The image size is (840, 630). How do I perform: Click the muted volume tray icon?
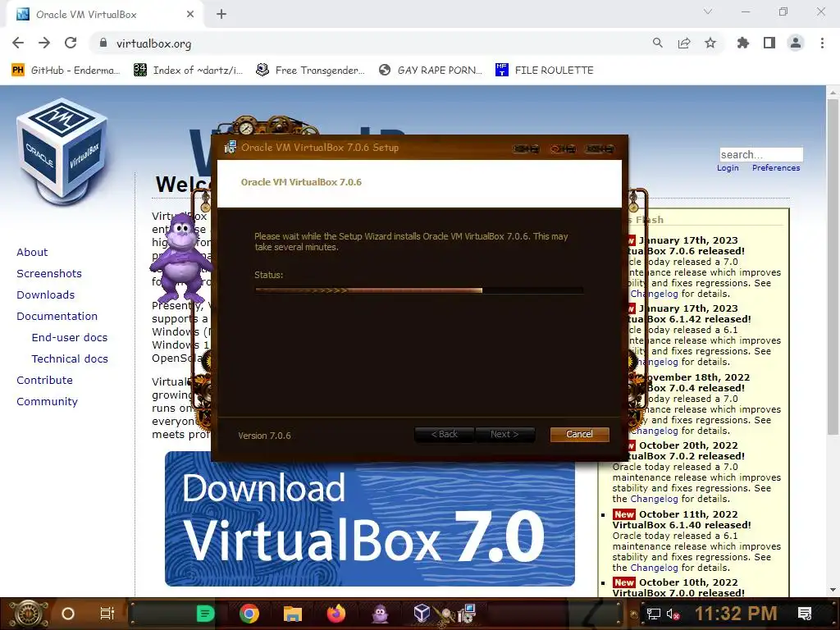(673, 614)
